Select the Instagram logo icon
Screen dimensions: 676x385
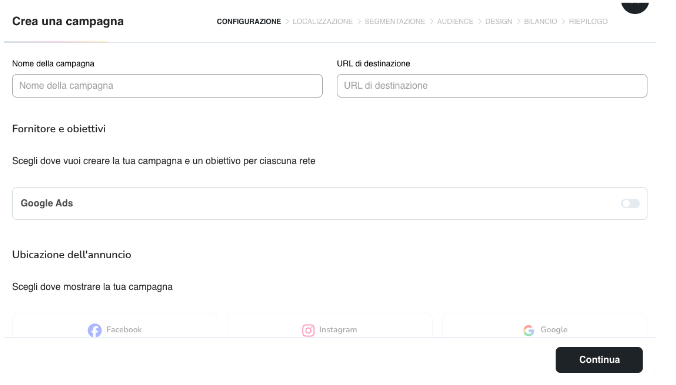[308, 330]
